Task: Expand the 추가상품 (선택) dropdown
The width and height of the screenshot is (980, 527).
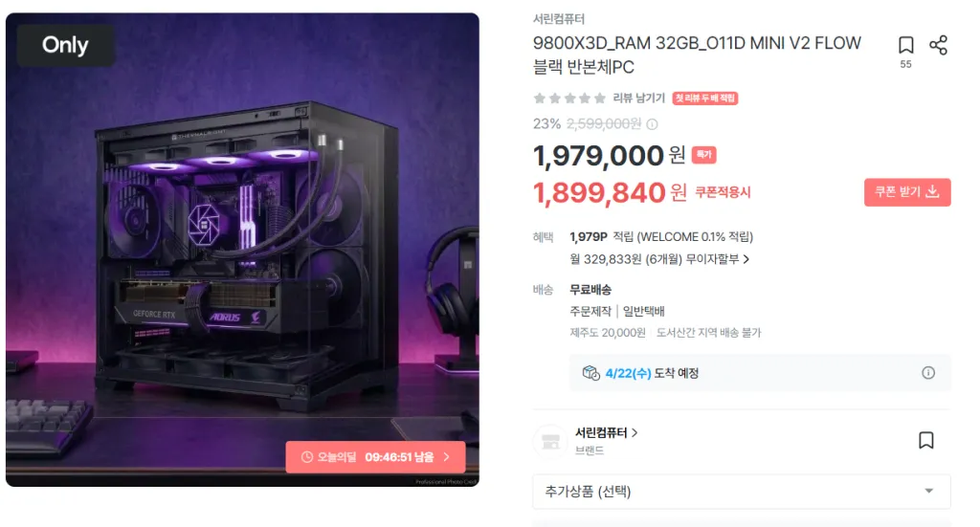Action: click(742, 492)
